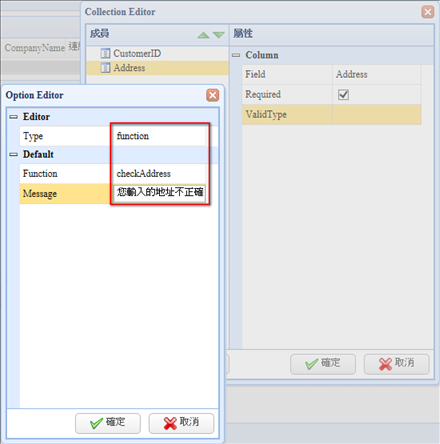This screenshot has height=444, width=440.
Task: Click the Collection Editor cancel button
Action: coord(396,364)
